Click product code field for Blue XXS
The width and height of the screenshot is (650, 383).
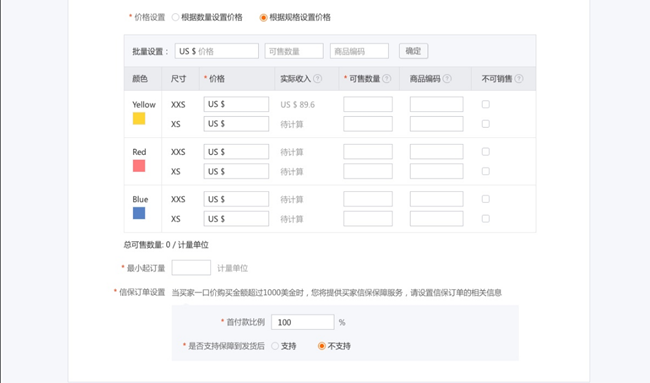pos(437,199)
